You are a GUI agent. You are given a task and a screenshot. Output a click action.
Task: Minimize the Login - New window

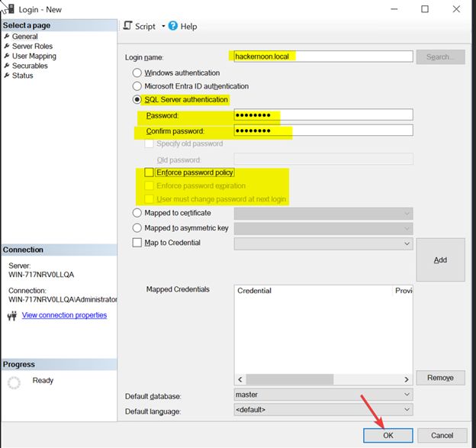[394, 9]
